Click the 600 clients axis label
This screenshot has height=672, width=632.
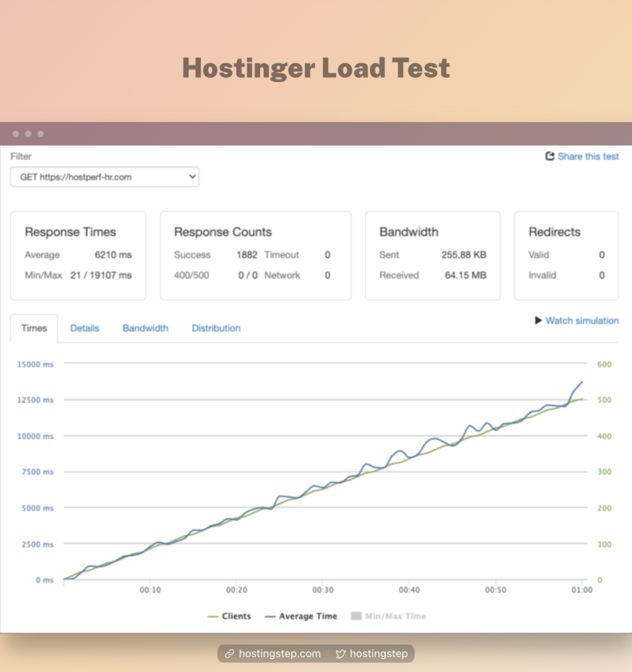(x=604, y=364)
